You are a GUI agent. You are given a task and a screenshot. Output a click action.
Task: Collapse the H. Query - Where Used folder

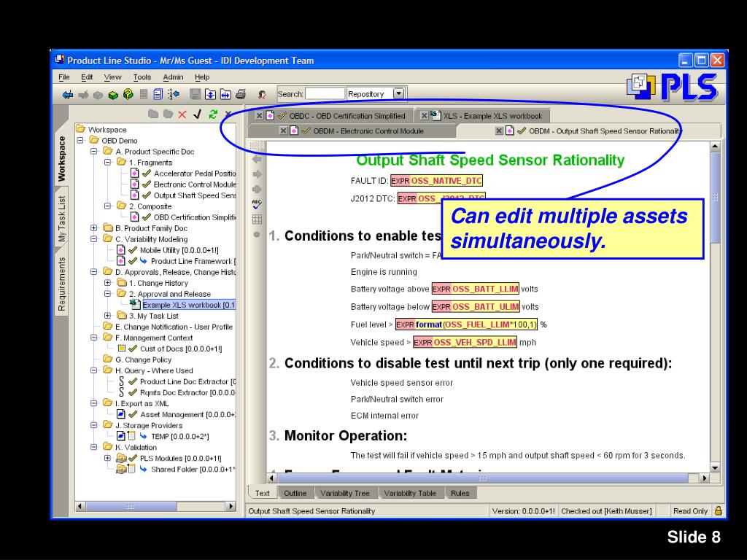(94, 370)
